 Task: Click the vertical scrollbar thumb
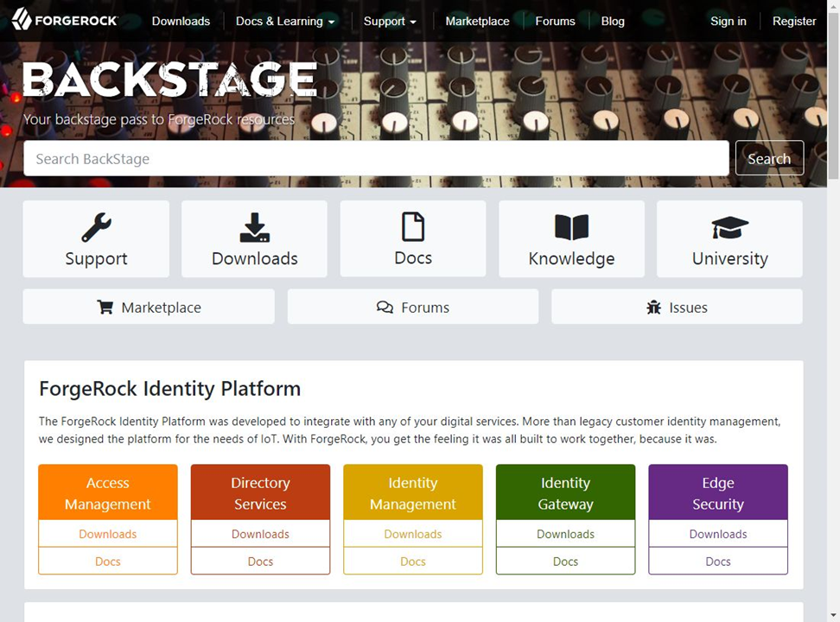click(x=834, y=94)
